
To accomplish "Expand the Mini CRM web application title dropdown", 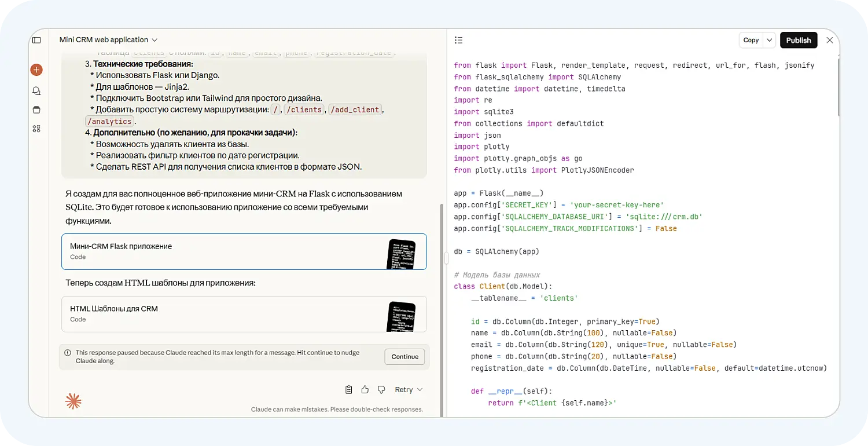I will (108, 40).
